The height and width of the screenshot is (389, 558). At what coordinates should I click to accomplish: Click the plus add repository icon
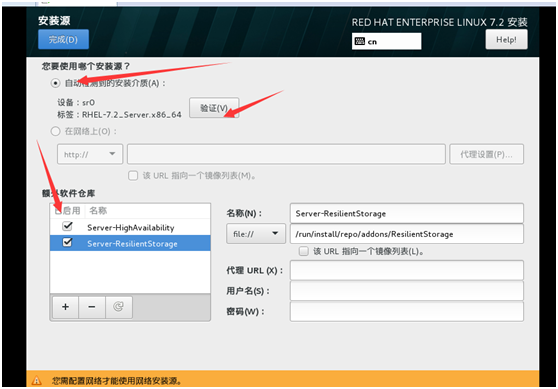tap(65, 307)
